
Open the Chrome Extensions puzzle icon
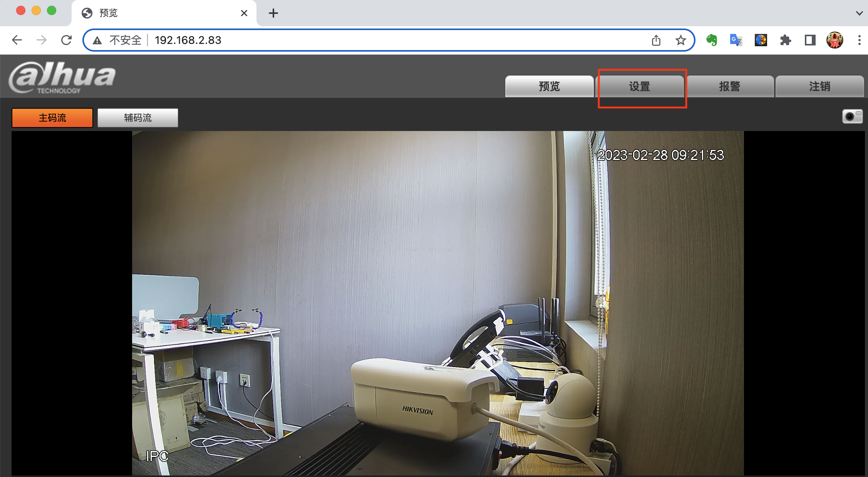pos(785,40)
